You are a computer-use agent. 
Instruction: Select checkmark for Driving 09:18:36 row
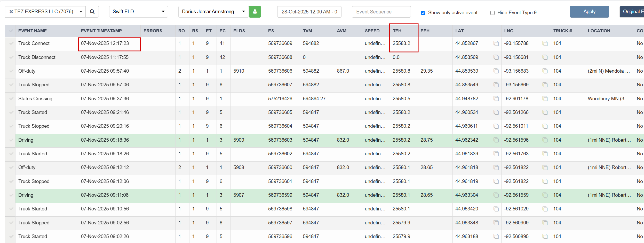(x=11, y=140)
